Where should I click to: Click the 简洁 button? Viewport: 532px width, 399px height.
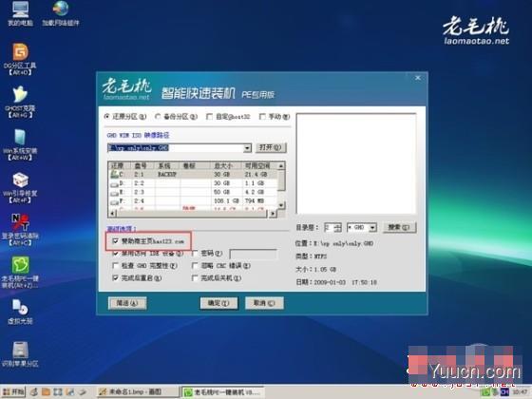[127, 303]
